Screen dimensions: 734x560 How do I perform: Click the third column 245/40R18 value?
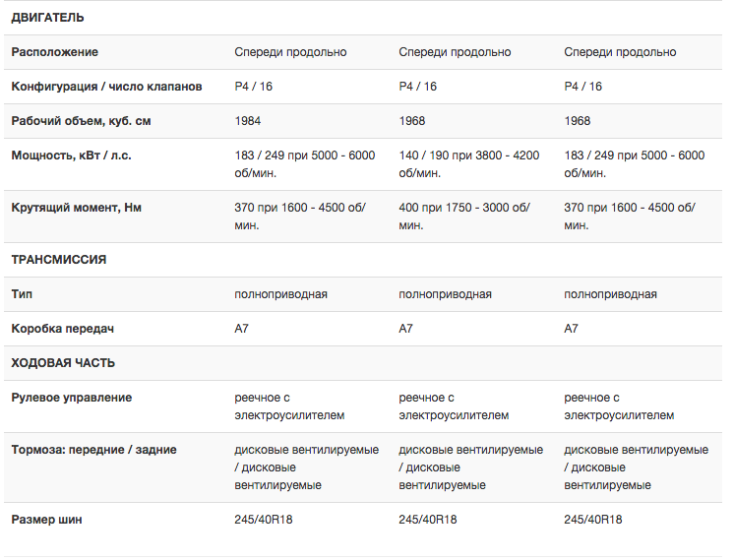point(593,520)
